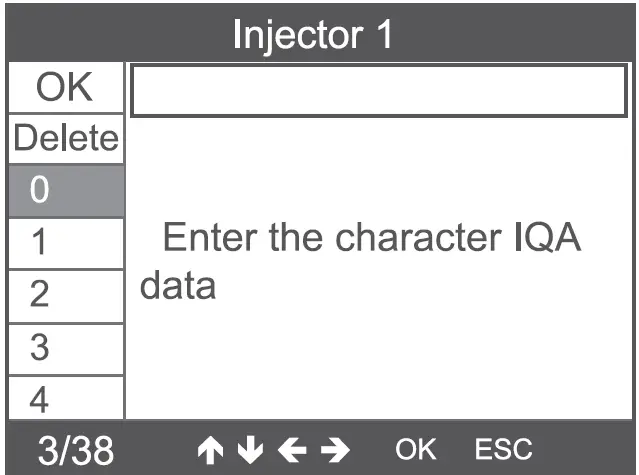Pick character 2 from the list
The image size is (639, 475).
[x=64, y=295]
